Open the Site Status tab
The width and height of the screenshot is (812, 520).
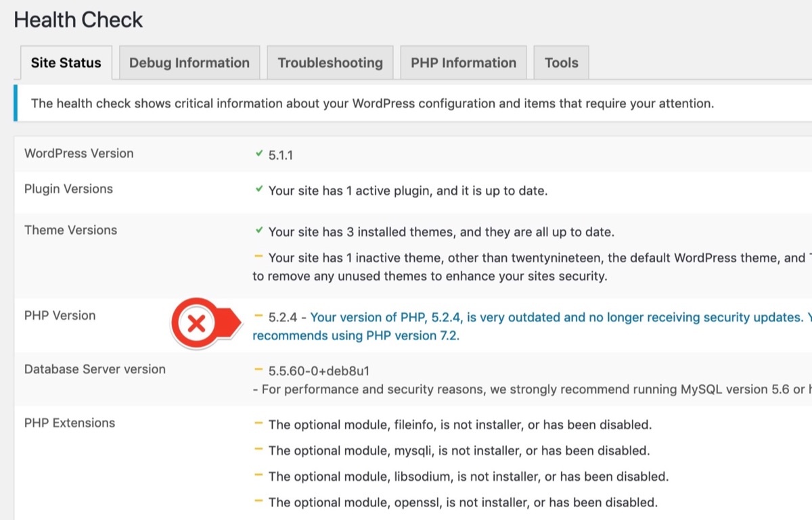tap(66, 63)
